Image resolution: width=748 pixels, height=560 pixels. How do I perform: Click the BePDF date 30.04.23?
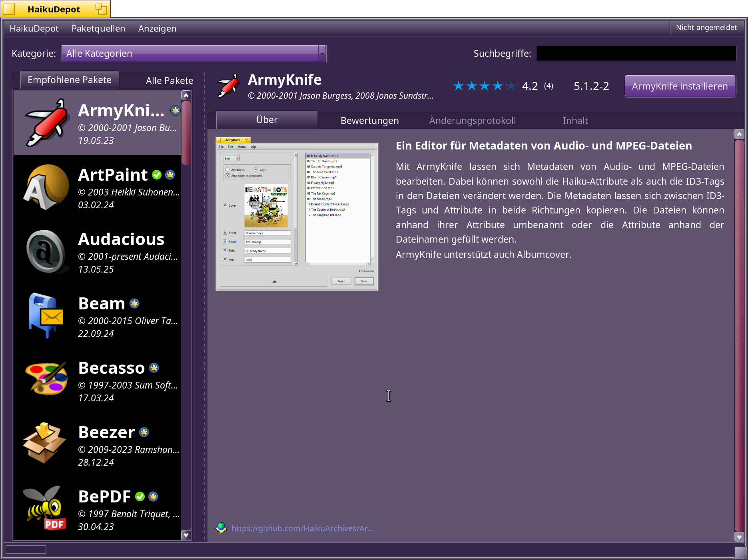coord(96,527)
